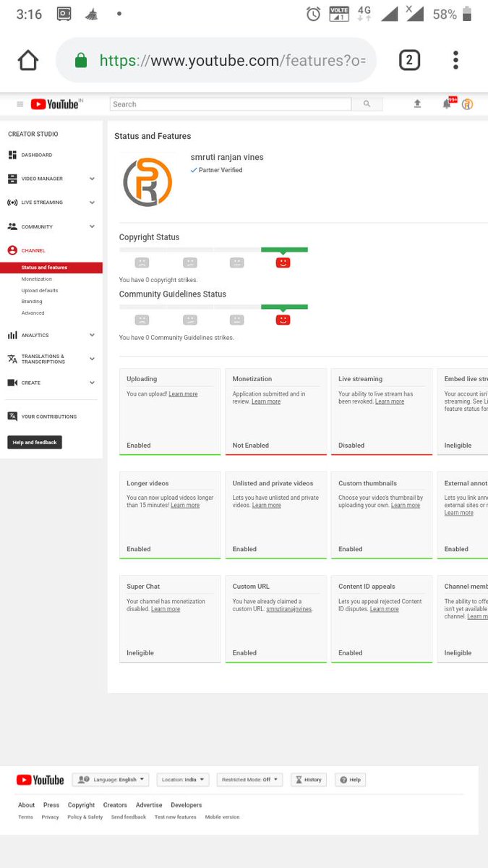The height and width of the screenshot is (868, 488).
Task: Open the YouTube hamburger guide menu
Action: (20, 104)
